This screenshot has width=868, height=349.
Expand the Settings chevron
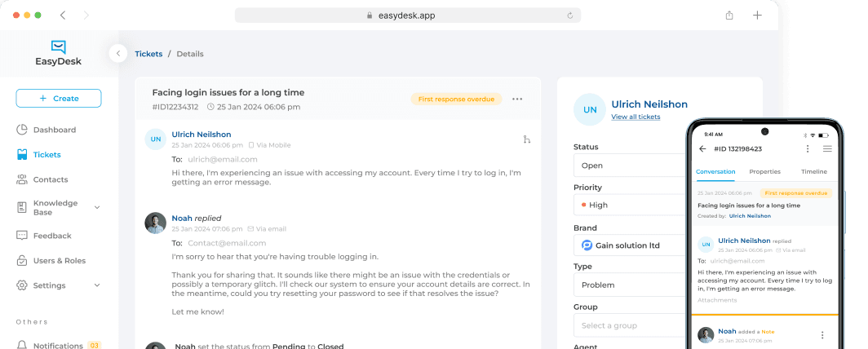97,285
